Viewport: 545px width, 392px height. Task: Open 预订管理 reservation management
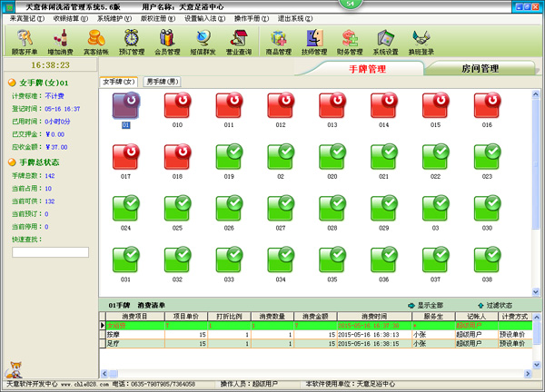[132, 41]
